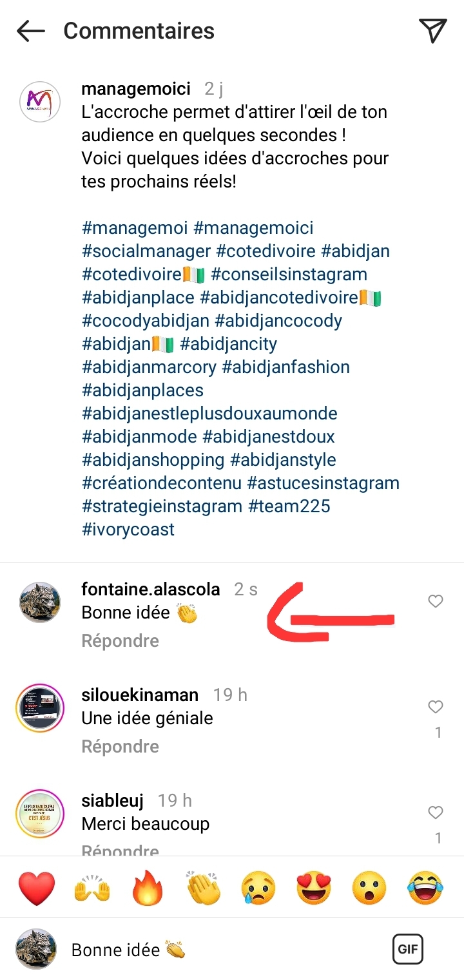Like fontaine.alascola's comment with the heart
This screenshot has width=464, height=980.
click(436, 601)
